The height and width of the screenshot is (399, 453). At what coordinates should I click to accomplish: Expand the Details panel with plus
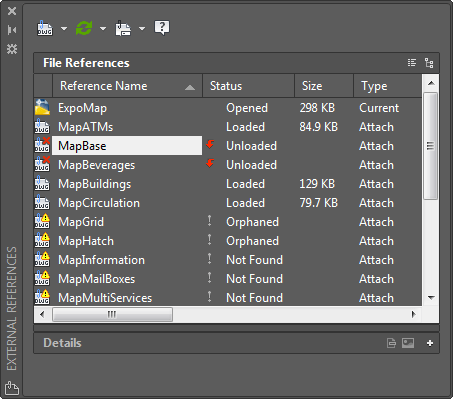430,343
